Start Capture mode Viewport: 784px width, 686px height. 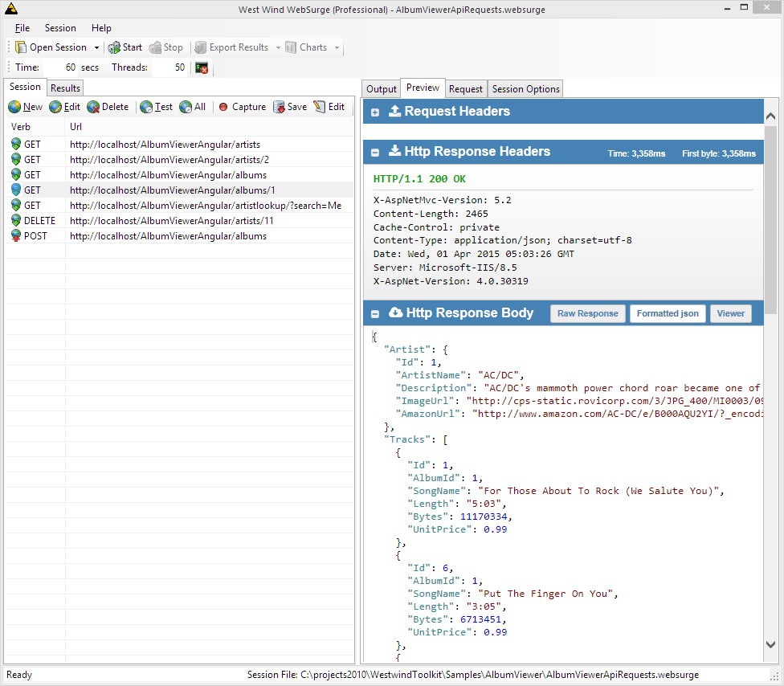(242, 106)
